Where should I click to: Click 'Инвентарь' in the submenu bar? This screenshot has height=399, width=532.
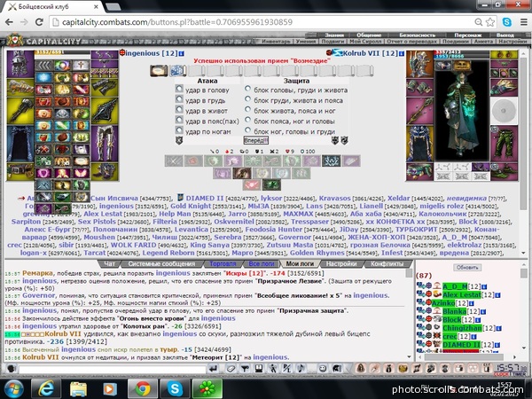pyautogui.click(x=276, y=41)
